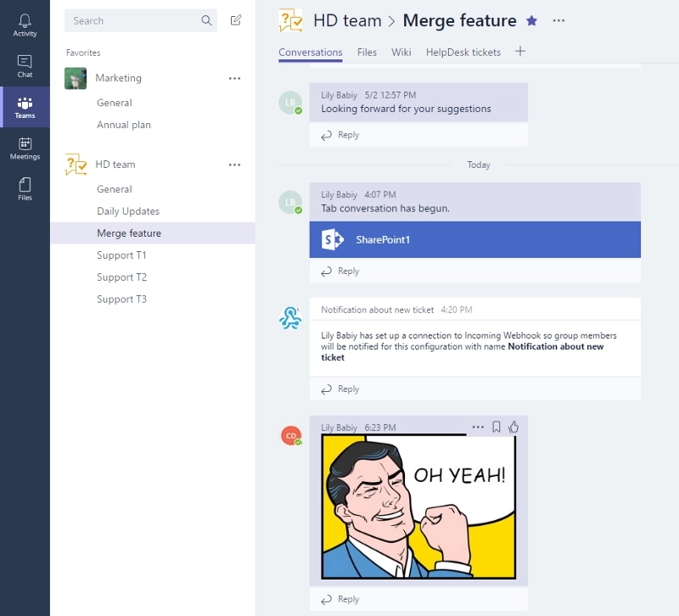Open the Support T3 channel
Image resolution: width=679 pixels, height=616 pixels.
pos(121,300)
